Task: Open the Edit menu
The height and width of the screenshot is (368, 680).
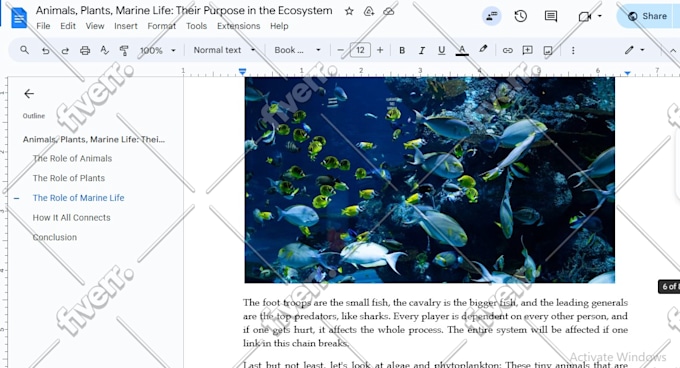Action: [68, 26]
